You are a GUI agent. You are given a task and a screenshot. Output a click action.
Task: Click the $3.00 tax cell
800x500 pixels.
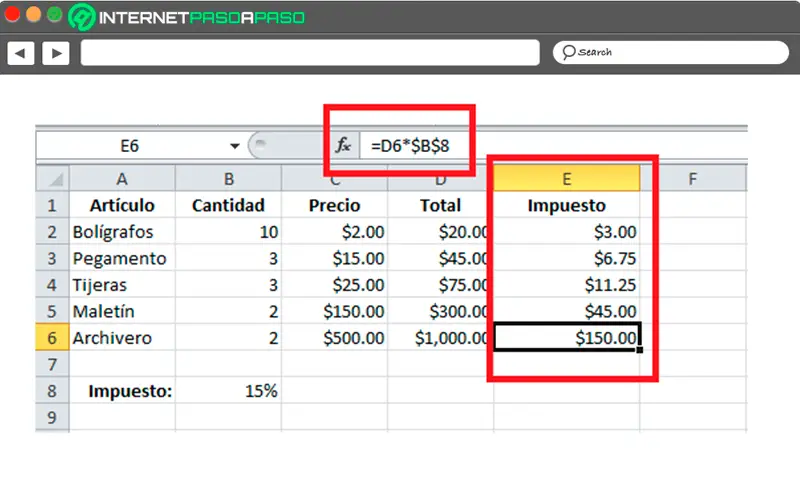tap(566, 232)
